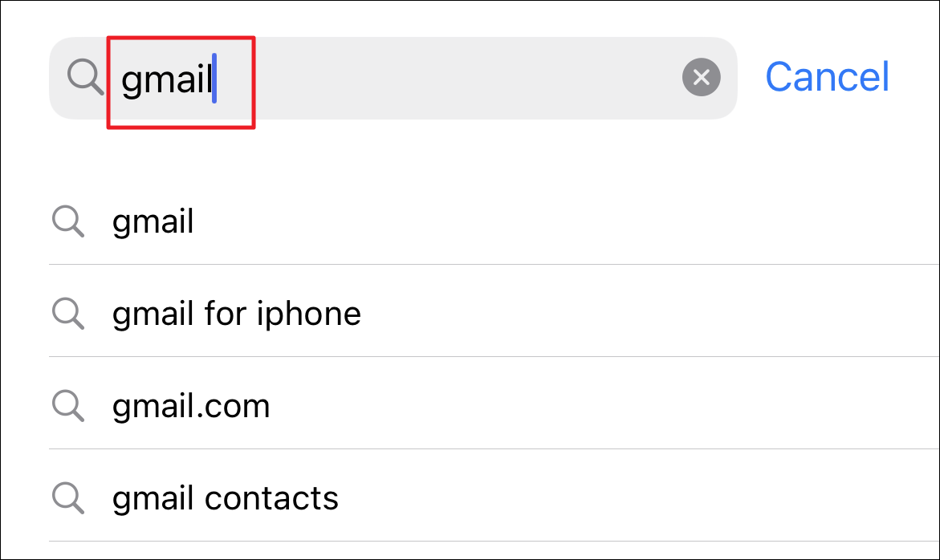
Task: Tap the word "contacts" in the last suggestion
Action: tap(271, 498)
